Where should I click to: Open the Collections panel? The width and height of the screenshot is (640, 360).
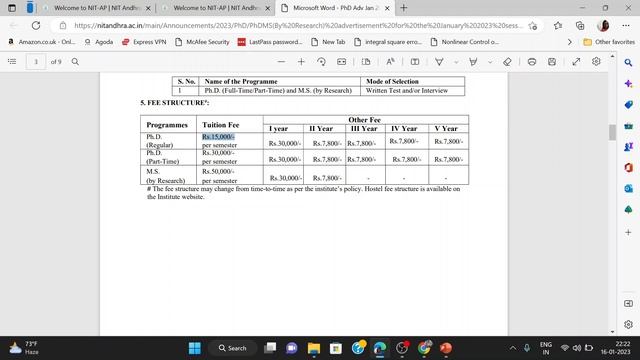(580, 26)
